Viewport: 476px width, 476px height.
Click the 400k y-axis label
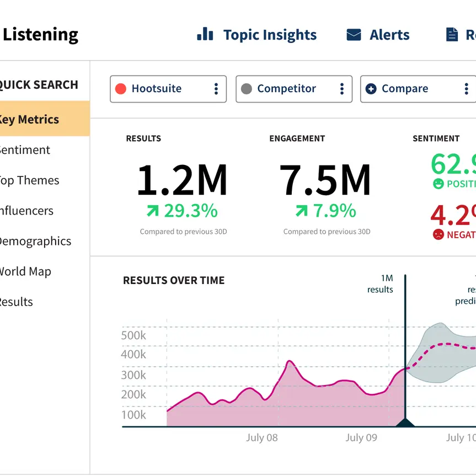pos(133,354)
